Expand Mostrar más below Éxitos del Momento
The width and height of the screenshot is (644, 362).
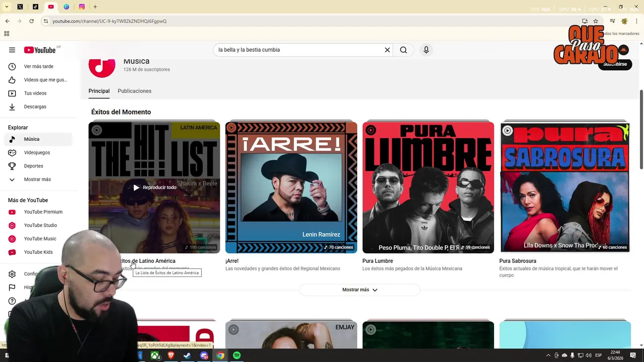coord(360,290)
